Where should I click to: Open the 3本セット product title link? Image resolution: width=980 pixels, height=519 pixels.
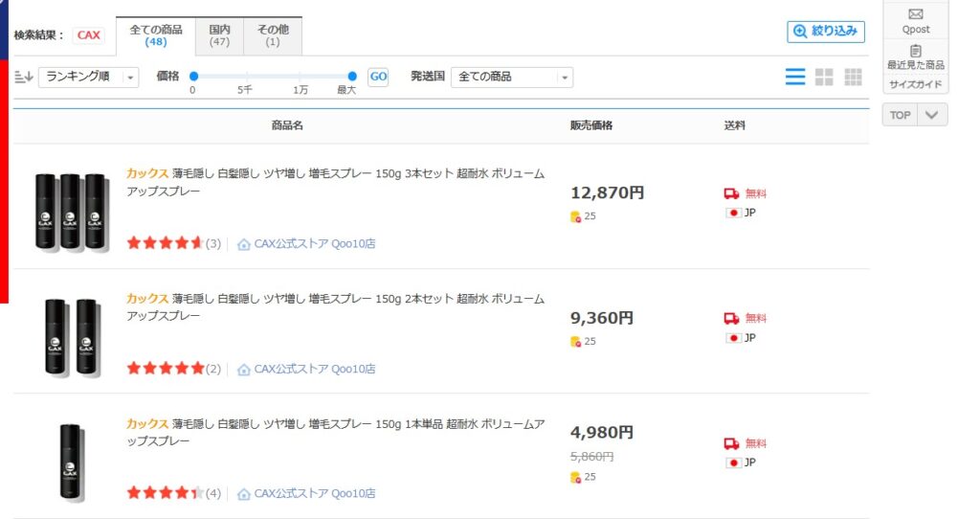point(336,182)
